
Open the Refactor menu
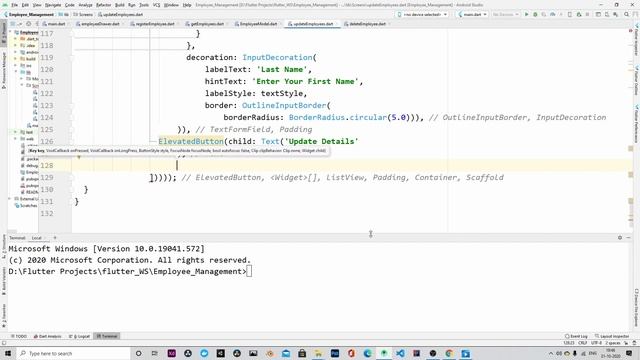(103, 5)
